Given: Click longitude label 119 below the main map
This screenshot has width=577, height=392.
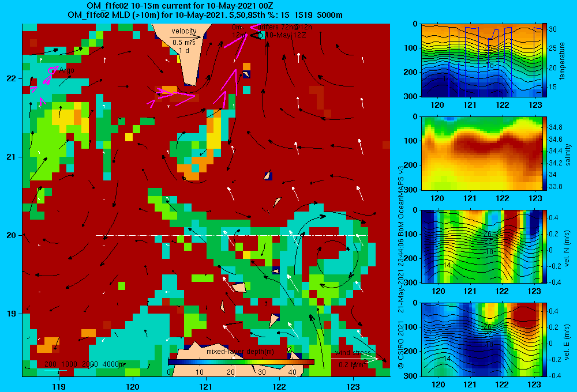Looking at the screenshot, I should tap(59, 386).
